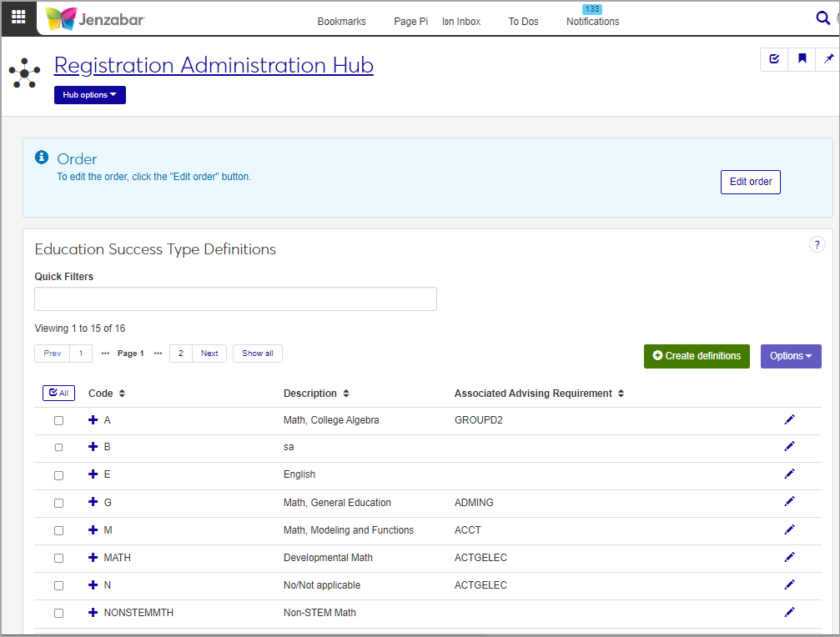The image size is (840, 637).
Task: Click the pencil icon for English row
Action: [x=790, y=474]
